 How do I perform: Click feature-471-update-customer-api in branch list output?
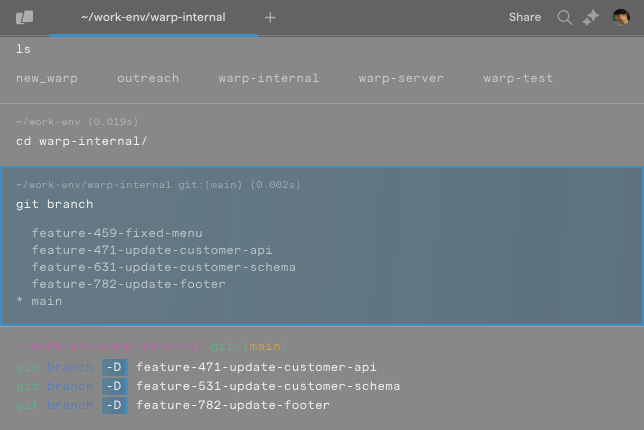(x=152, y=250)
